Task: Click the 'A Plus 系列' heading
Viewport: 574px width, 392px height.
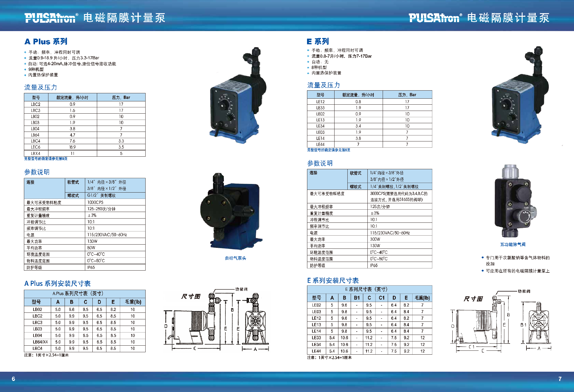Action: click(46, 42)
